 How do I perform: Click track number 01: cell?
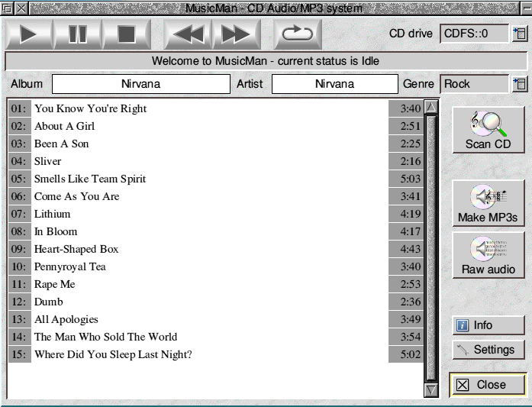tap(20, 108)
